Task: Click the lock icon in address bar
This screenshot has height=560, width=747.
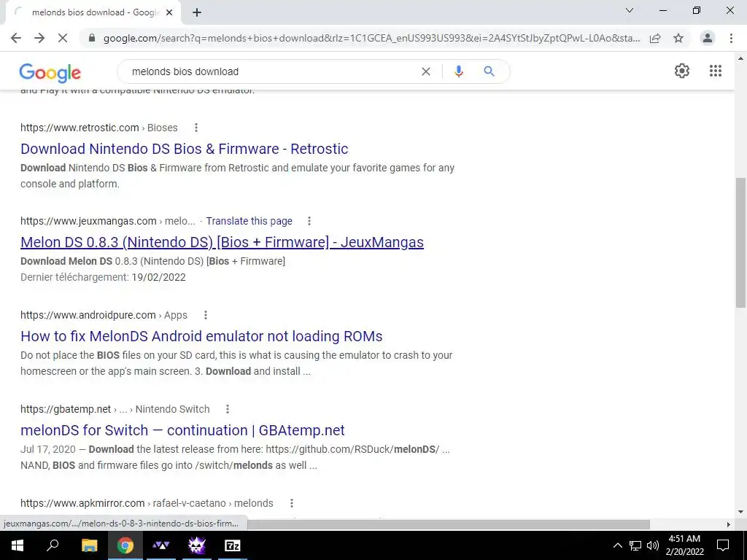Action: 92,38
